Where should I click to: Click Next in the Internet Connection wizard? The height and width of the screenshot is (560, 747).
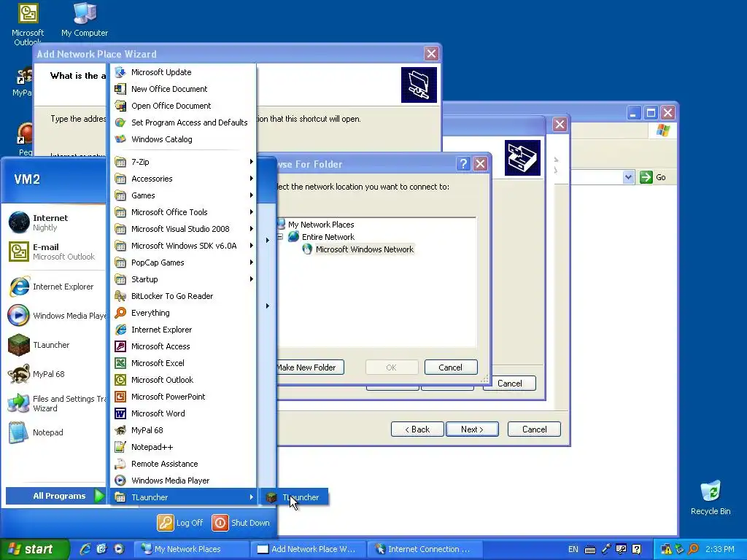(x=472, y=429)
